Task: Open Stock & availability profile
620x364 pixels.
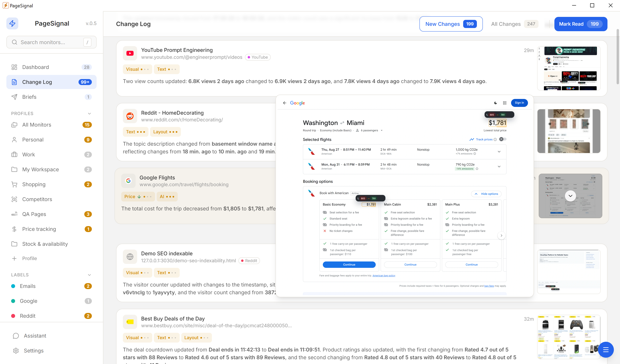Action: 51,244
